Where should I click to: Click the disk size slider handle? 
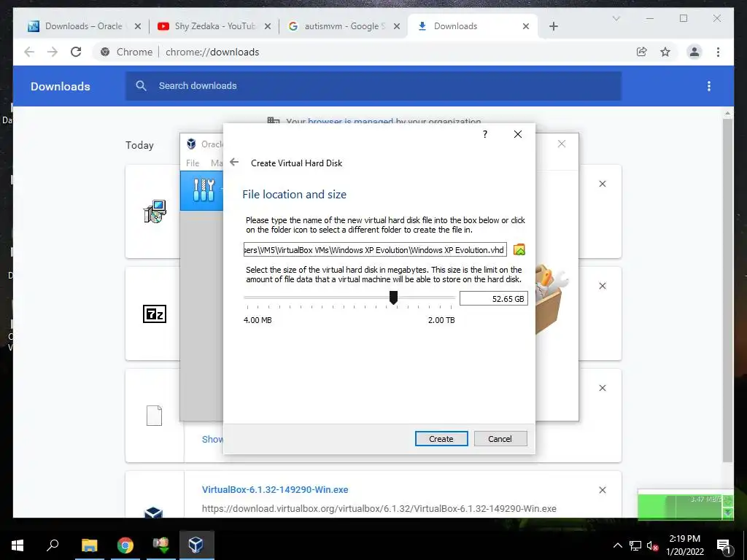[x=393, y=297]
